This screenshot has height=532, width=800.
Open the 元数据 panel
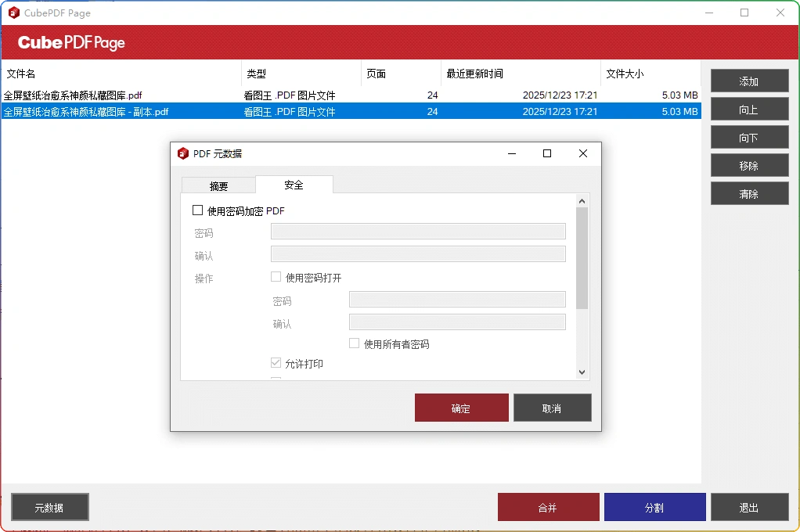[x=49, y=507]
